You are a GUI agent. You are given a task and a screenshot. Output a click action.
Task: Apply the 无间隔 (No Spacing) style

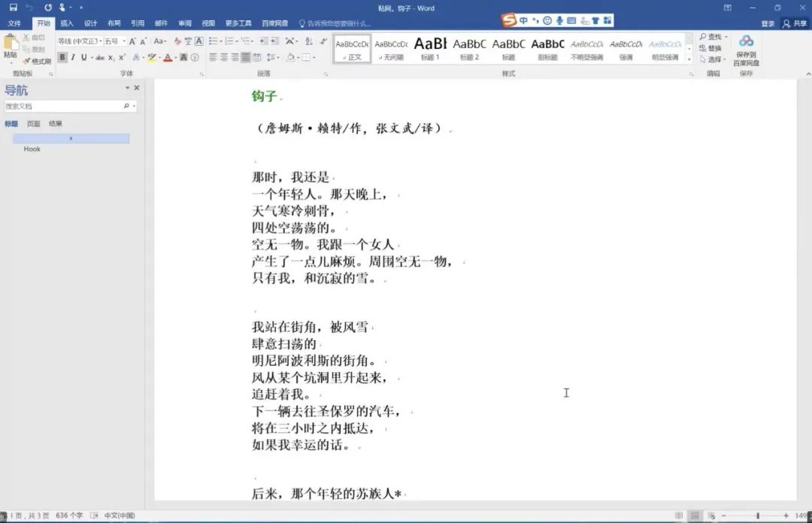[x=392, y=49]
